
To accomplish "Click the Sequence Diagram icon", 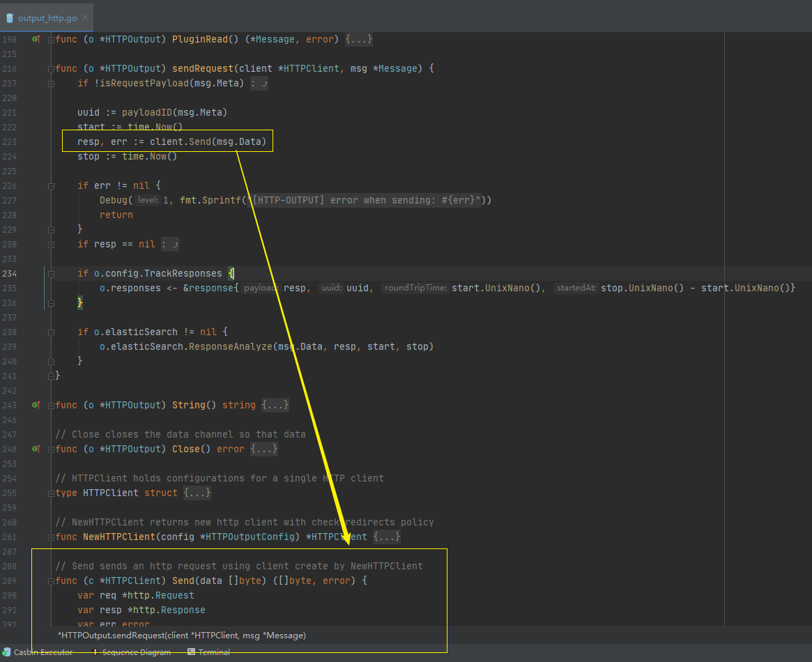I will coord(94,652).
